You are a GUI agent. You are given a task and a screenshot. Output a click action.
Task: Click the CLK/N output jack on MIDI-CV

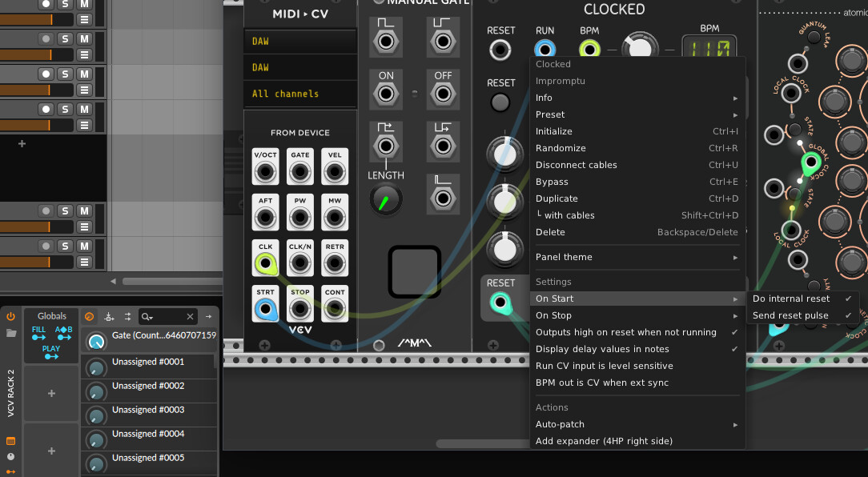(x=300, y=263)
